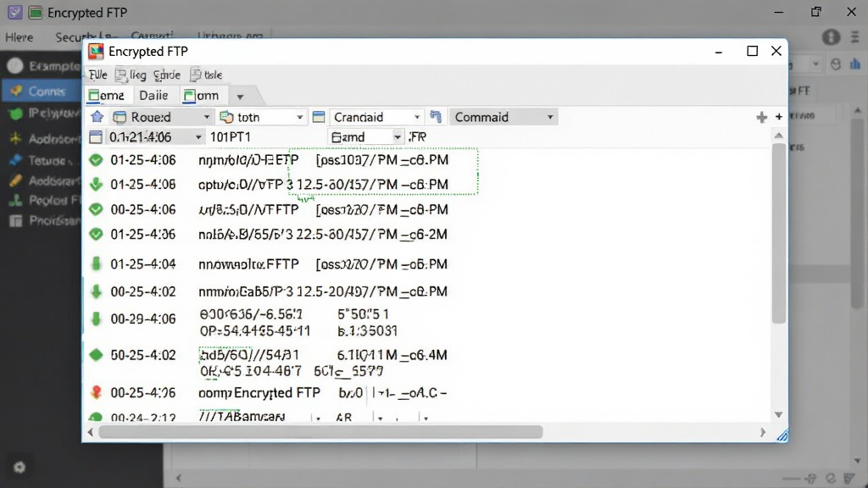Select the timestamp '50-25-4:02'
This screenshot has height=488, width=868.
click(142, 355)
